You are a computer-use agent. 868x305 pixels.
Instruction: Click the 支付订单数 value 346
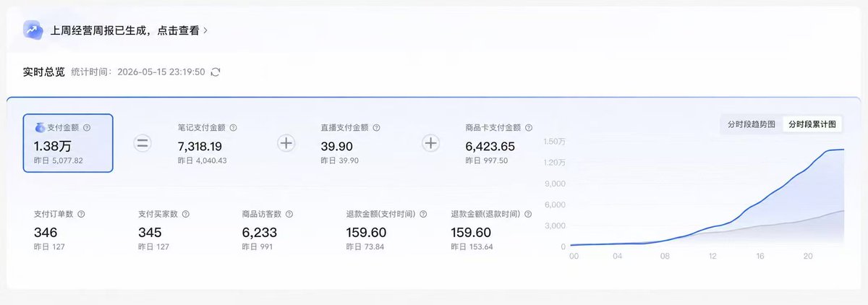(x=45, y=233)
